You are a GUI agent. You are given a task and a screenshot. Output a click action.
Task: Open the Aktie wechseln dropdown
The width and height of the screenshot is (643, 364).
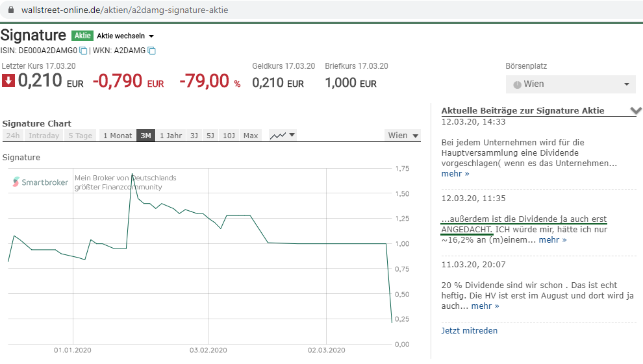(125, 36)
